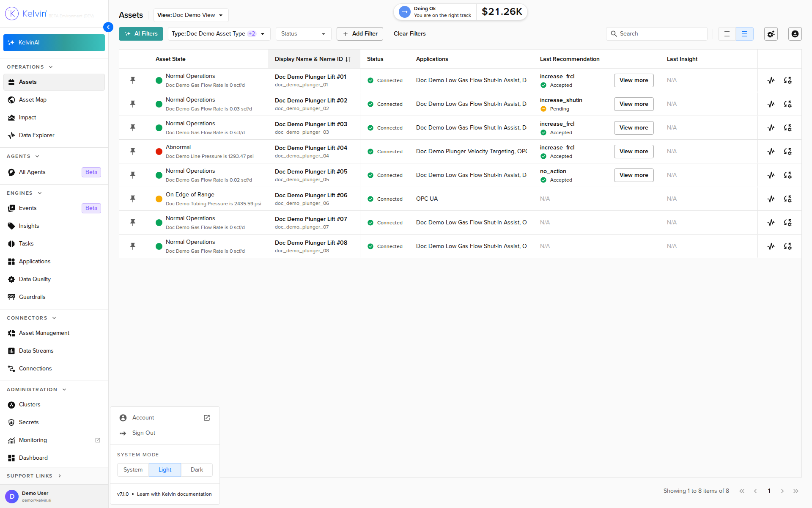The image size is (812, 508).
Task: Open Account in new tab icon
Action: tap(207, 418)
